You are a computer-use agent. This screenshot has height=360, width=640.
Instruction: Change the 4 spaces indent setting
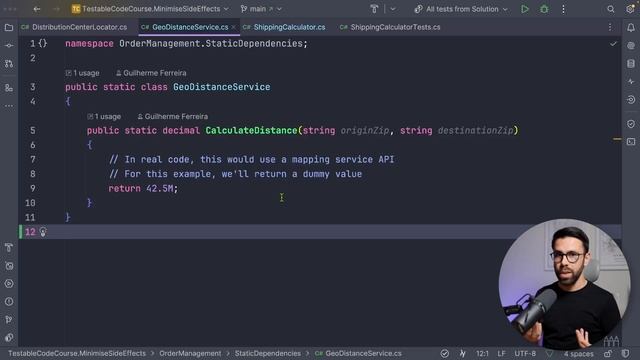coord(578,353)
